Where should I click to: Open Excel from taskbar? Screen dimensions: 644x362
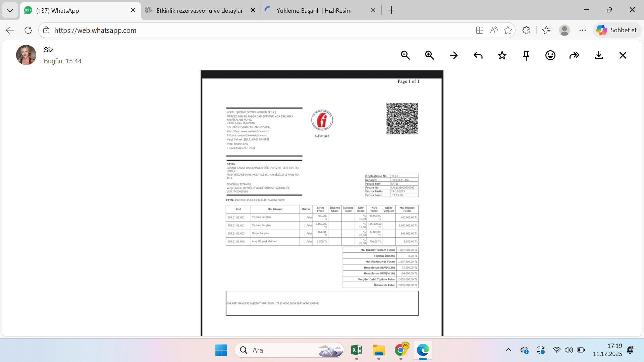[356, 350]
